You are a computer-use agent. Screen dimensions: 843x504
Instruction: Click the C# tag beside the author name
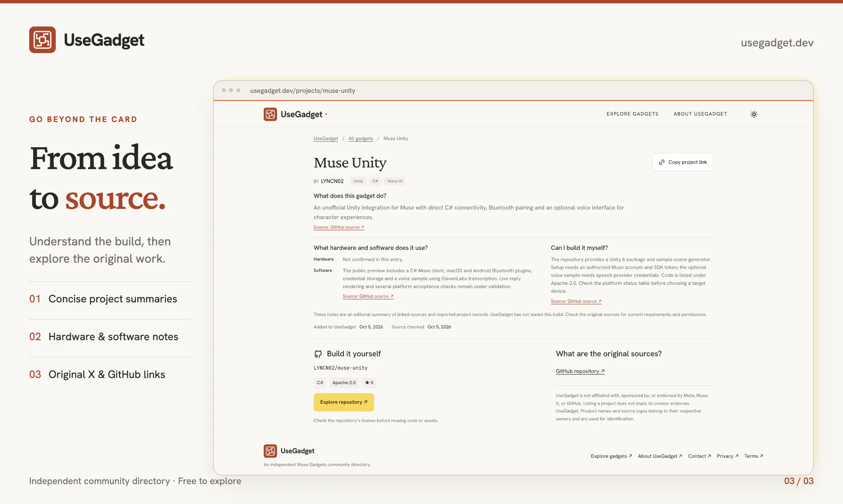375,181
